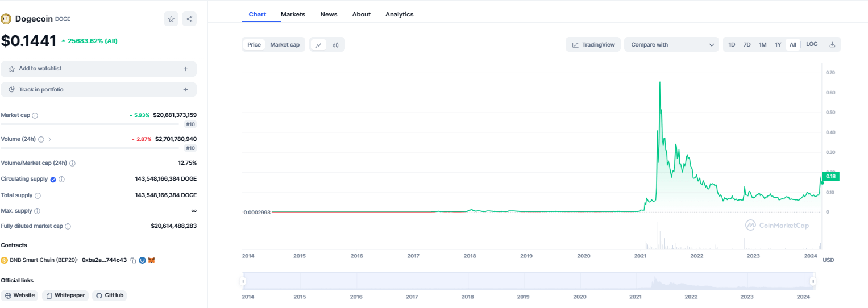The height and width of the screenshot is (308, 868).
Task: Open the TradingView chart button
Action: [593, 45]
